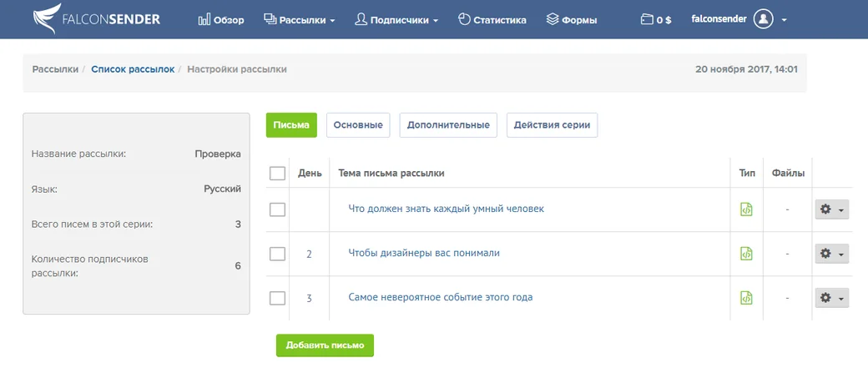Click the Рассылки breadcrumb
The width and height of the screenshot is (868, 373).
(55, 69)
